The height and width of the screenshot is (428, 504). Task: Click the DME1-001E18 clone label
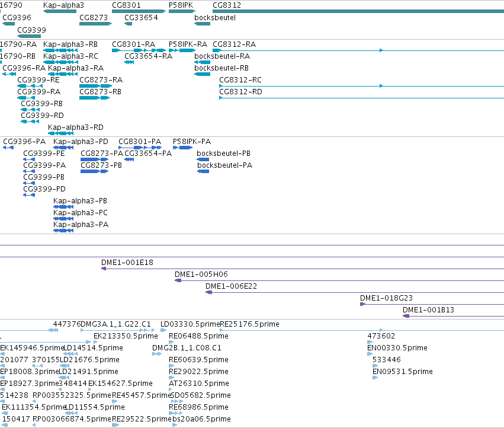127,262
